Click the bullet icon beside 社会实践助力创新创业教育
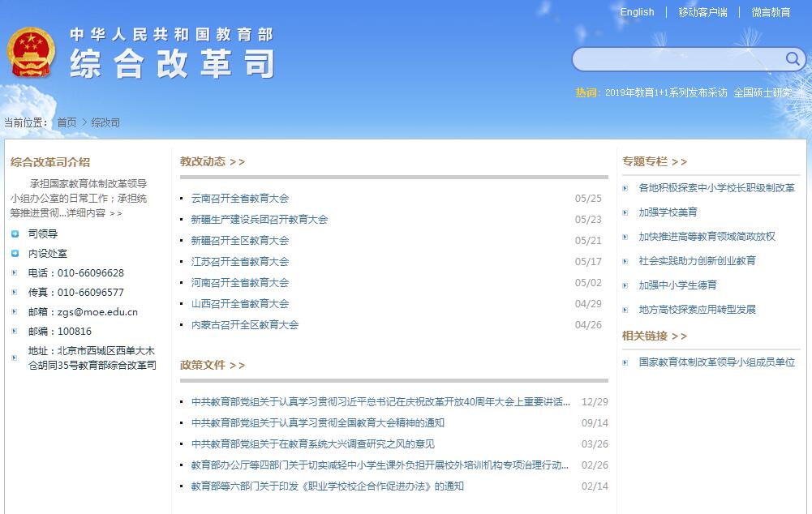 [625, 261]
